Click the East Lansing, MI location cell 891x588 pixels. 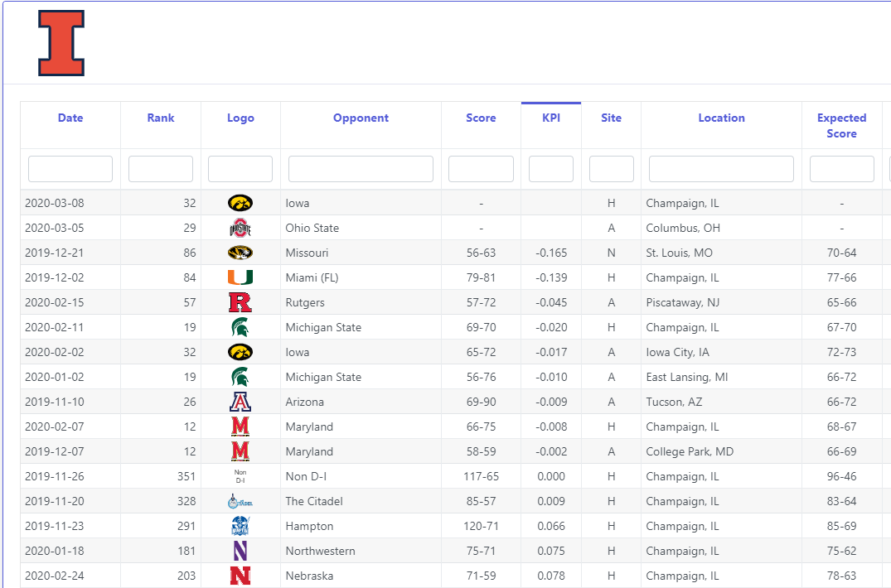click(722, 377)
